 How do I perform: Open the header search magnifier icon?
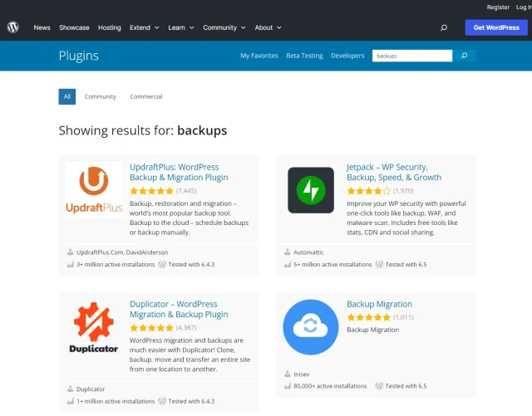(x=445, y=27)
